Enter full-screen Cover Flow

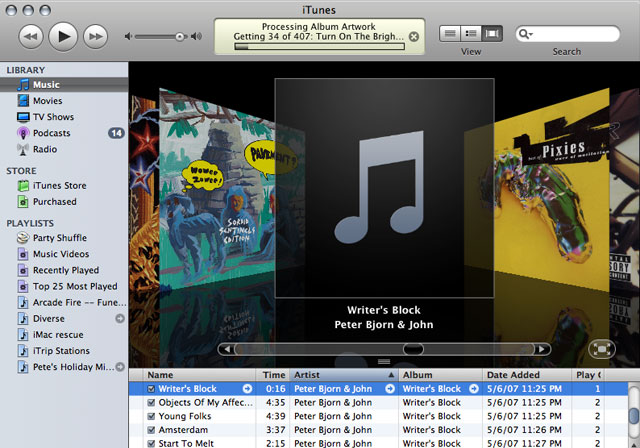pos(602,349)
